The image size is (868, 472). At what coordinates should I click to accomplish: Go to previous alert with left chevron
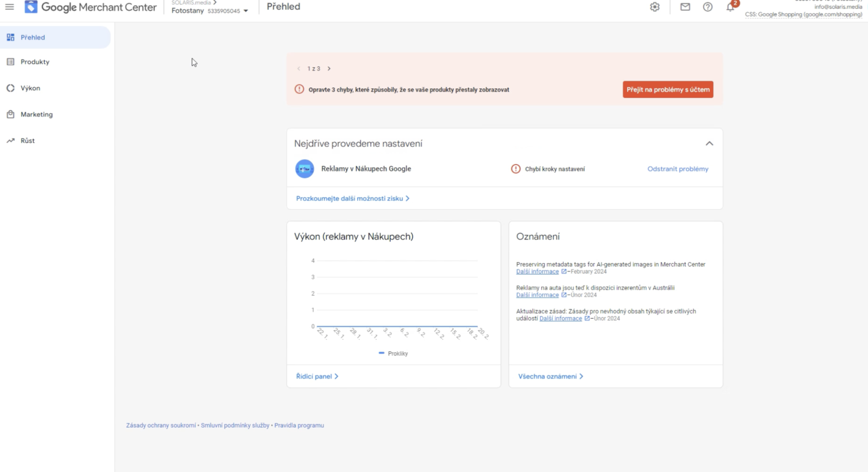pos(299,68)
